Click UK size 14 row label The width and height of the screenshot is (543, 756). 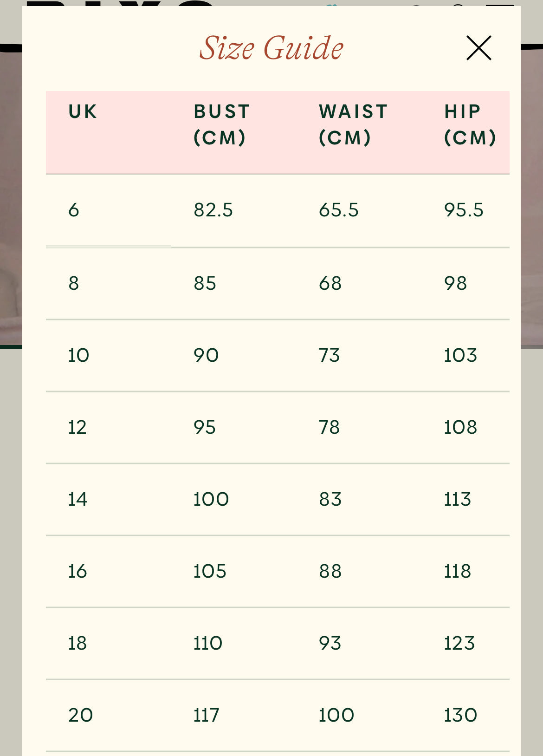[78, 499]
